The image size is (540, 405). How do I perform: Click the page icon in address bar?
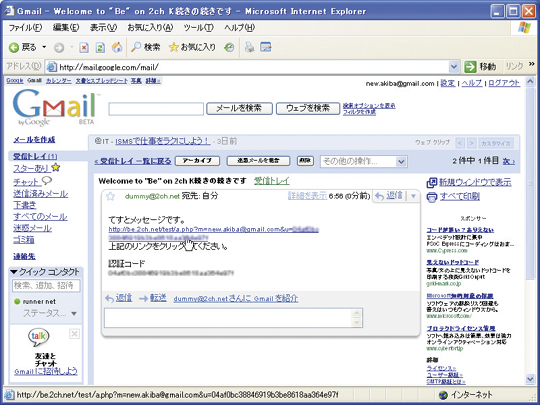tap(51, 67)
